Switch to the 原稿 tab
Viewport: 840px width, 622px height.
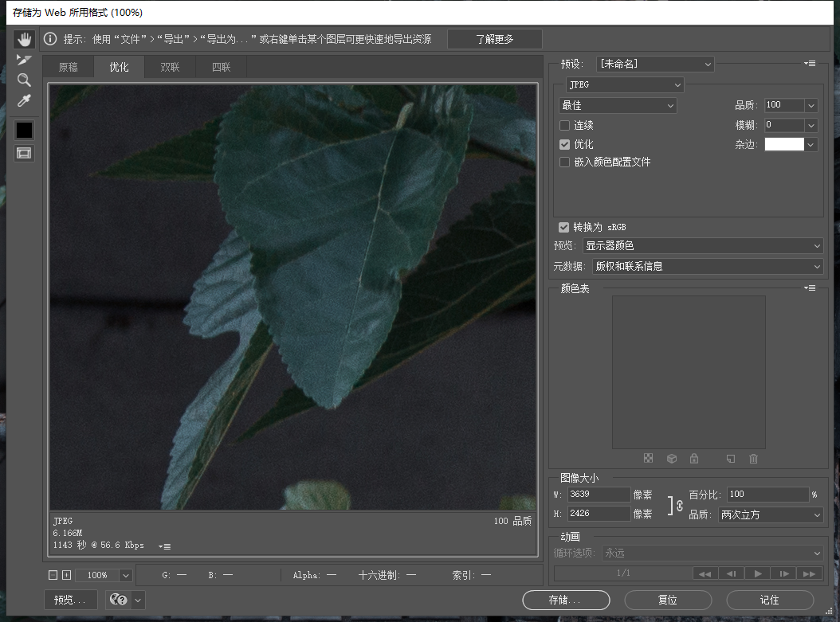pos(69,68)
